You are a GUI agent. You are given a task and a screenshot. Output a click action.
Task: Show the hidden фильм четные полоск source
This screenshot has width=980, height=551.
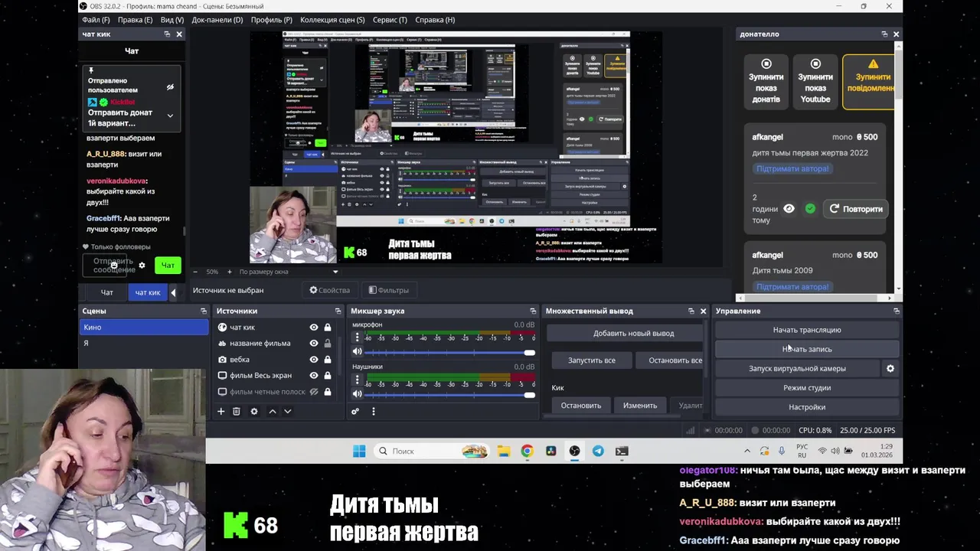314,392
